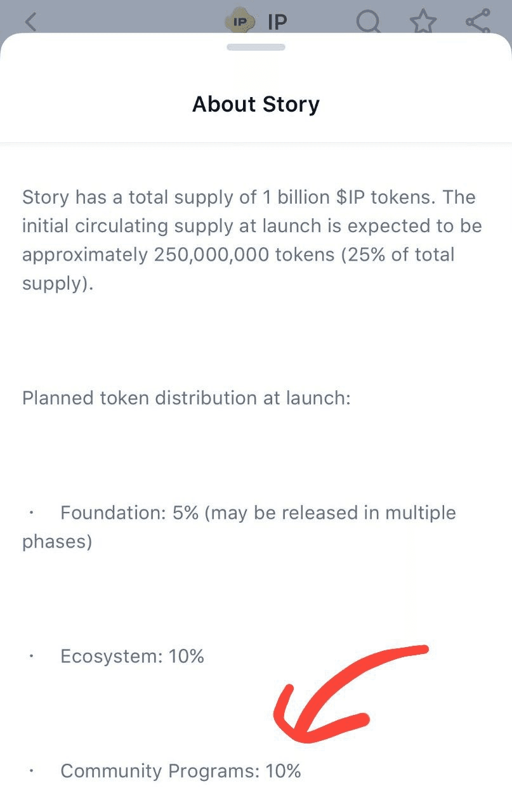Tap the word phases) under Foundation
The height and width of the screenshot is (812, 512).
(x=57, y=542)
